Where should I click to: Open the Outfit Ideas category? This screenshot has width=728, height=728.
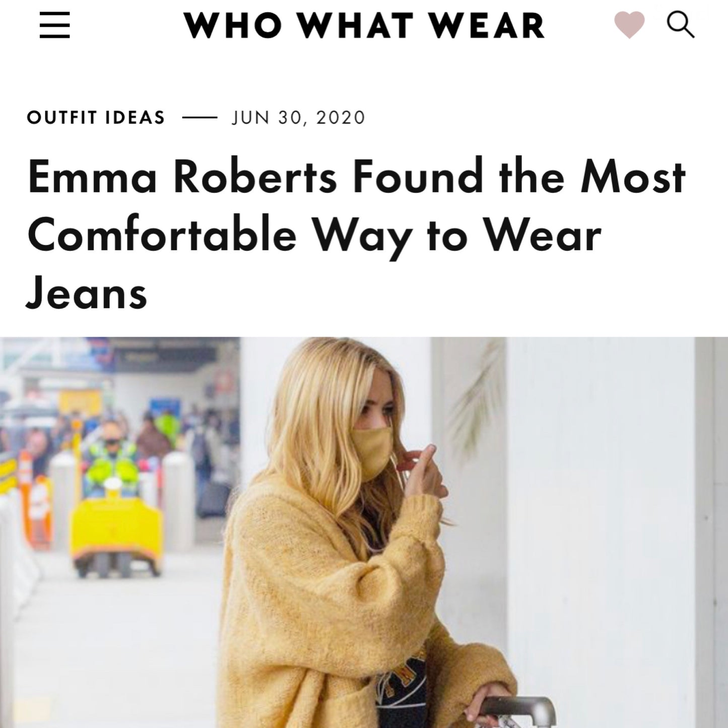point(96,117)
